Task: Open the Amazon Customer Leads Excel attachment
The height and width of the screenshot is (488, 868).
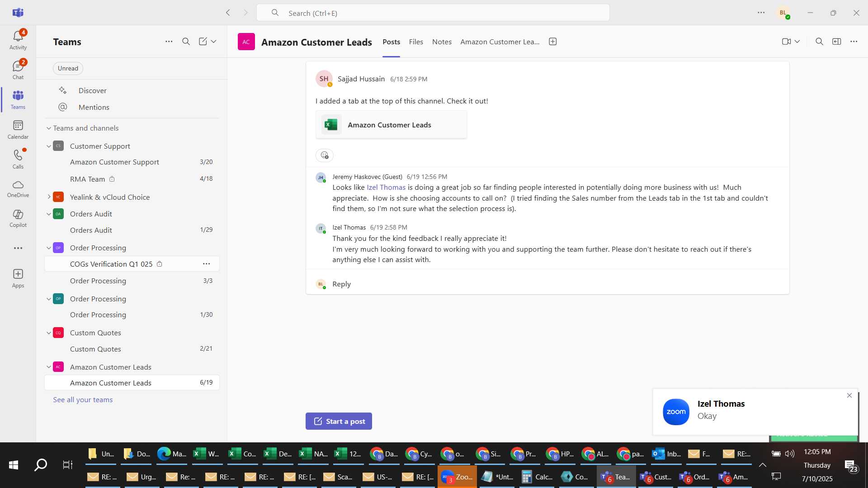Action: pos(391,125)
